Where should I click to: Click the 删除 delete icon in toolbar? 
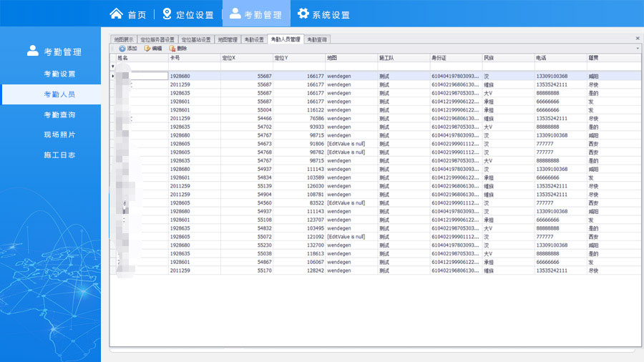coord(172,48)
